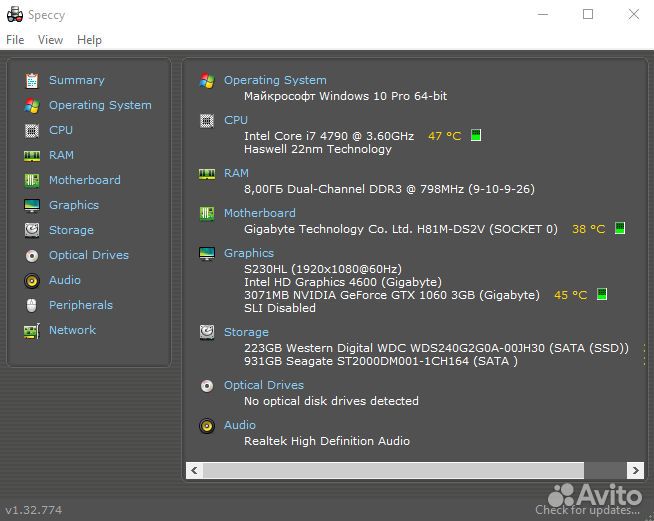The height and width of the screenshot is (521, 654).
Task: Click the Peripherals mouse icon in sidebar
Action: click(x=32, y=305)
